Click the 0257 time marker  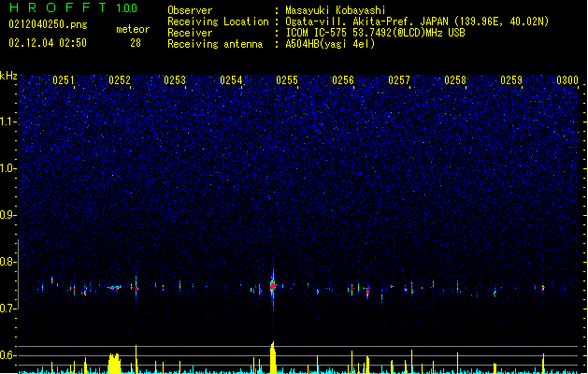click(x=399, y=80)
